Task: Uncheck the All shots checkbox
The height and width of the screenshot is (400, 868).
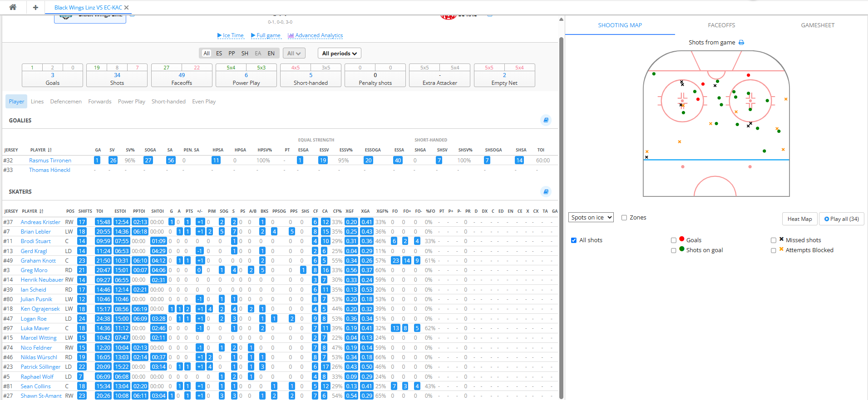Action: (x=574, y=240)
